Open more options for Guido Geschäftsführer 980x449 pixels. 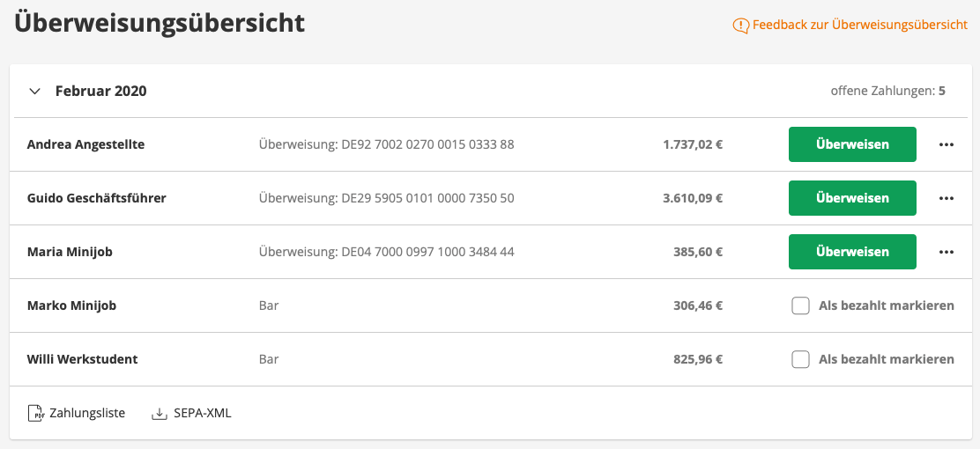pyautogui.click(x=947, y=199)
